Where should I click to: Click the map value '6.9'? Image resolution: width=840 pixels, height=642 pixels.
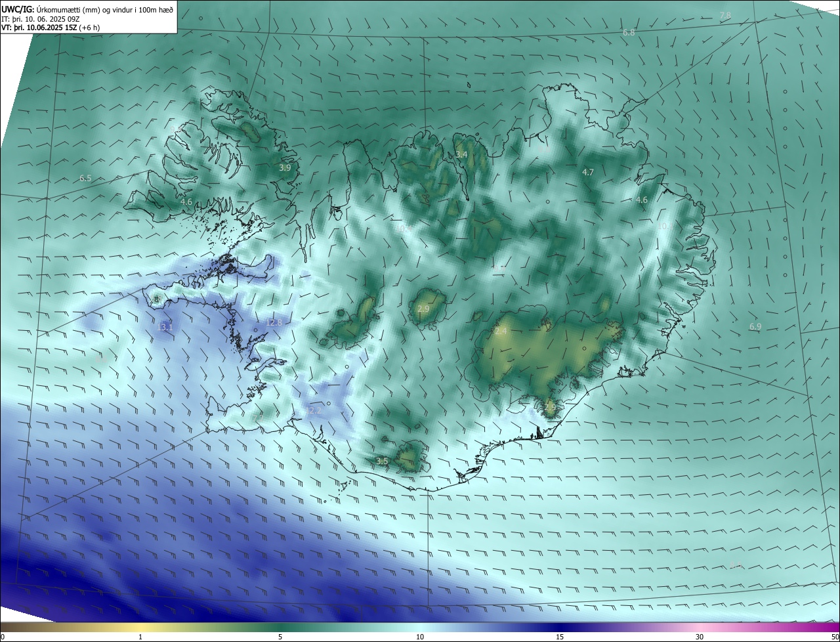pos(755,326)
